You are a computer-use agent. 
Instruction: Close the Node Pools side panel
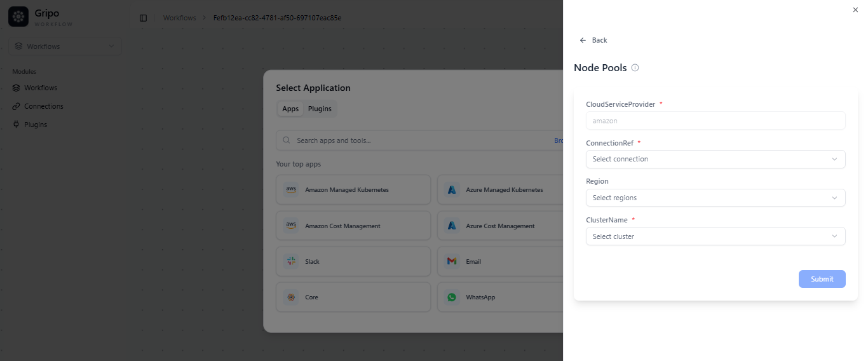pyautogui.click(x=855, y=10)
